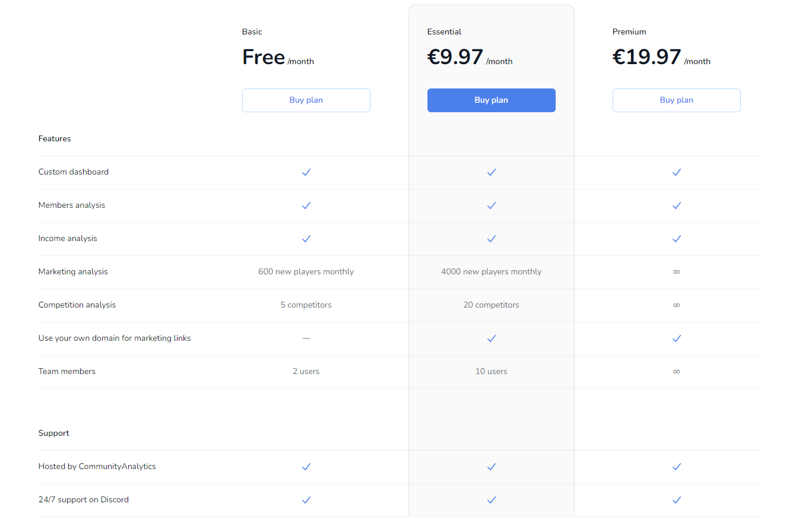
Task: Click own domain dash icon in Basic column
Action: tap(306, 338)
